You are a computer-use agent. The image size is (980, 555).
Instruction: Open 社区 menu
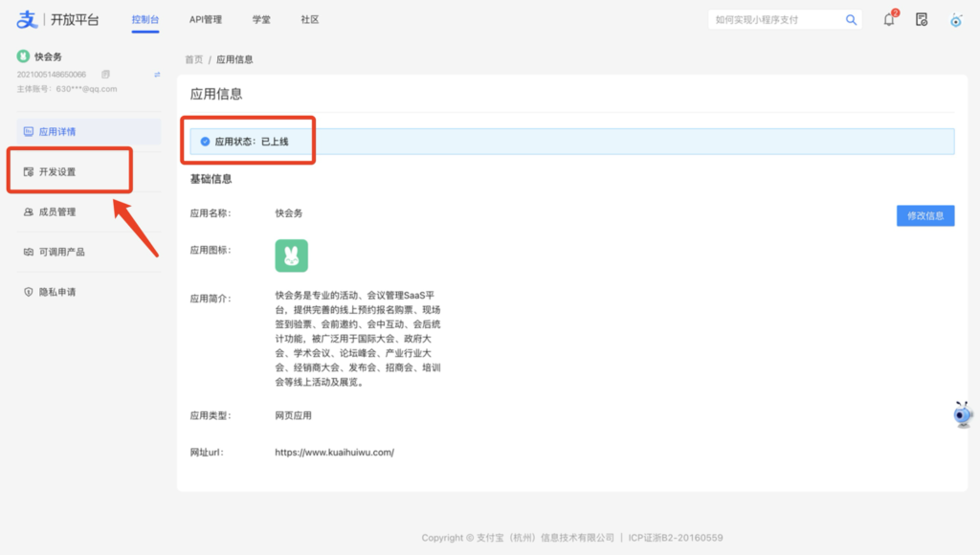310,19
